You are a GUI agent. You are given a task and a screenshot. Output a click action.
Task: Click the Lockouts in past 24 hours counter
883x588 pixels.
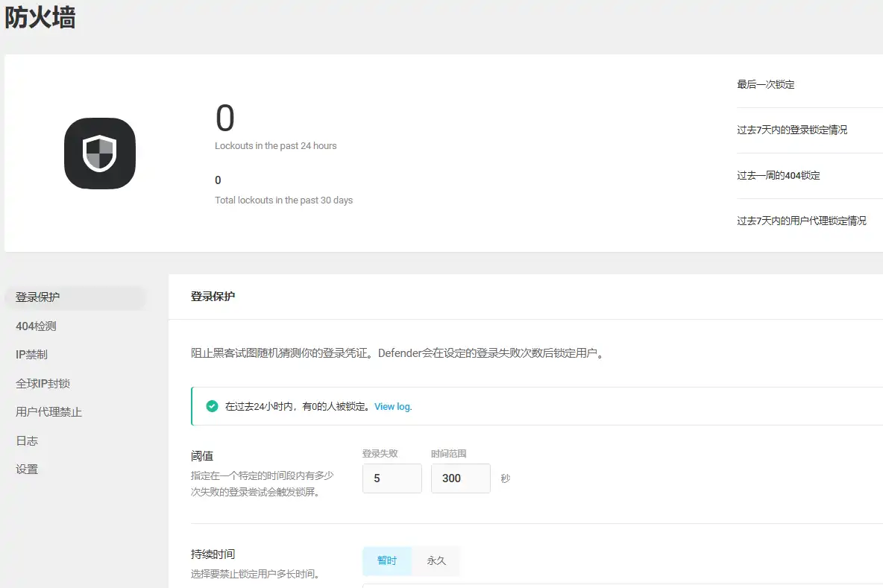coord(224,119)
